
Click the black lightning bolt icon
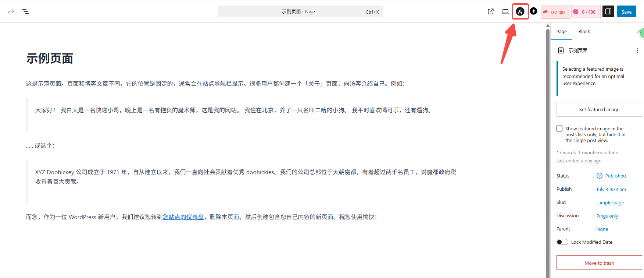pyautogui.click(x=534, y=11)
